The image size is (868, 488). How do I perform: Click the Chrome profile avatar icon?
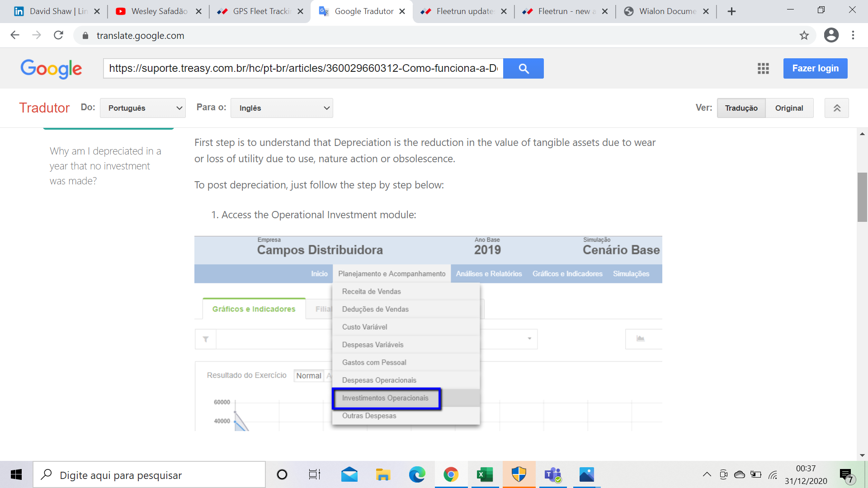pos(831,35)
